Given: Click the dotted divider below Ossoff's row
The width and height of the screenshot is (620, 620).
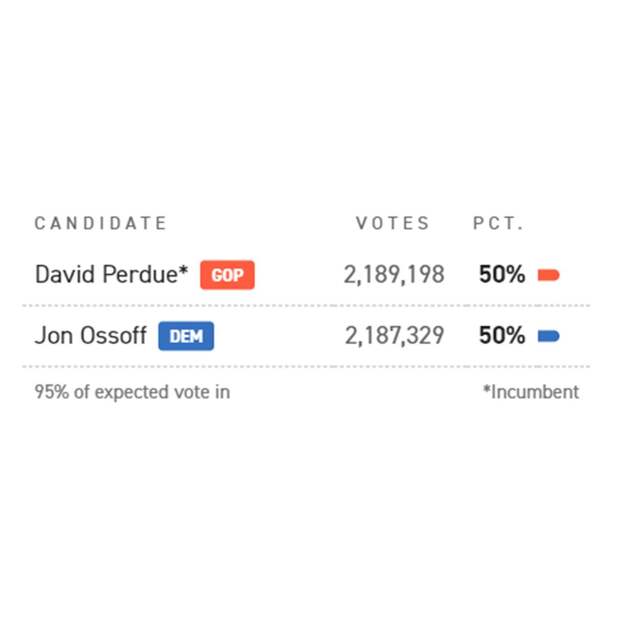Looking at the screenshot, I should (306, 367).
